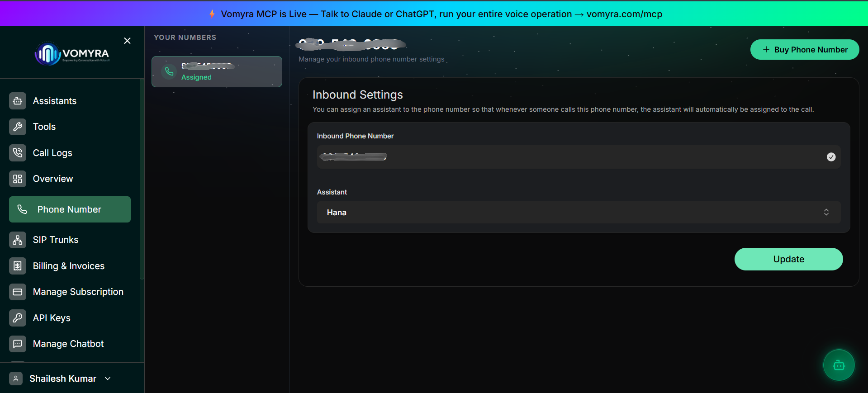
Task: Select the Overview grid icon
Action: (18, 179)
